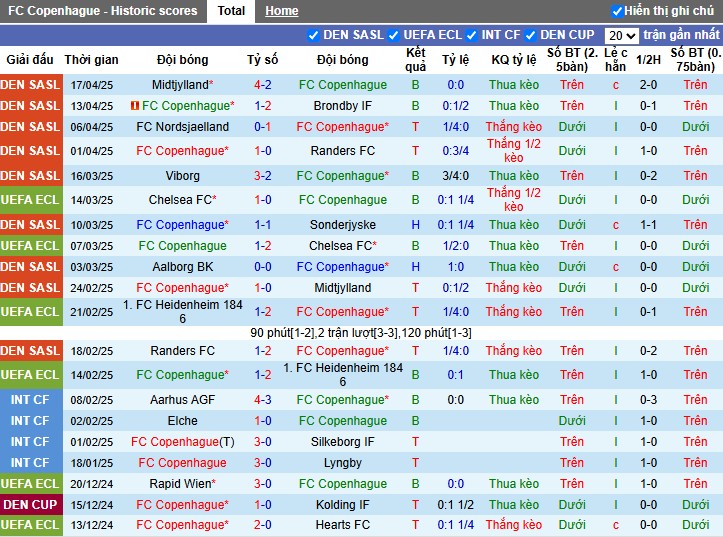
Task: Click the Randers FC link on 18/02/25
Action: coord(183,351)
